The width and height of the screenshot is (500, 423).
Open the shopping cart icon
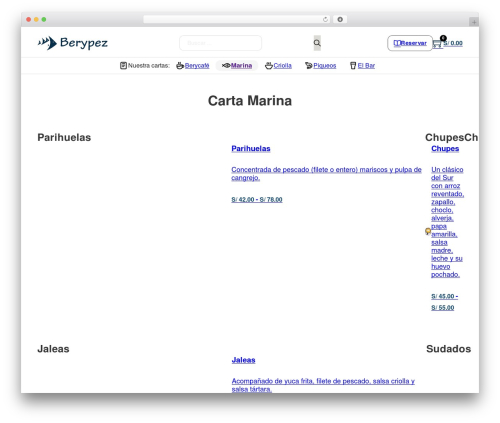click(x=437, y=44)
